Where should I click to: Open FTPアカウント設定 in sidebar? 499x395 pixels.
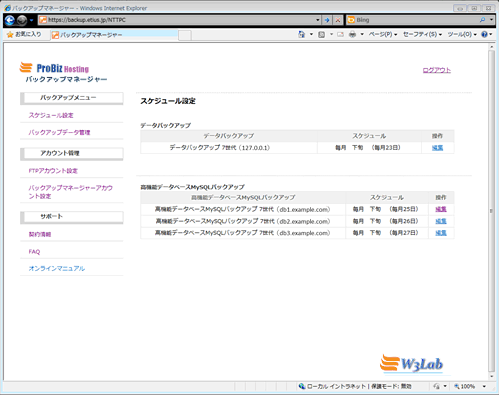(x=53, y=171)
